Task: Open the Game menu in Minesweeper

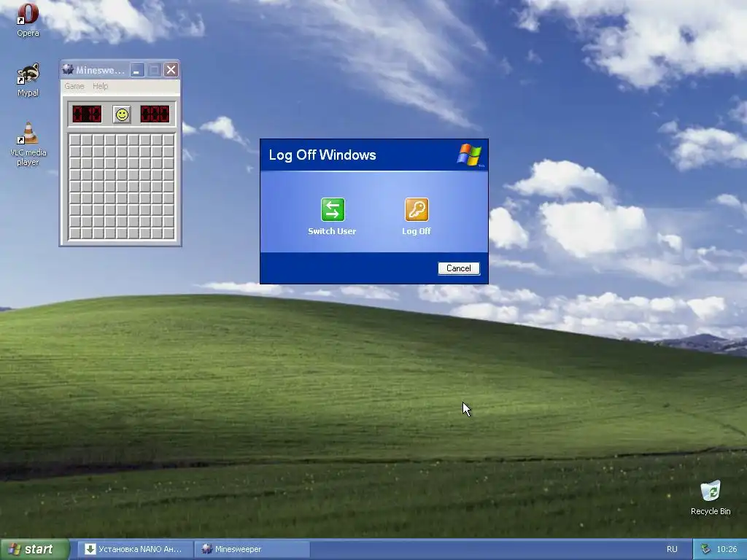Action: click(x=74, y=86)
